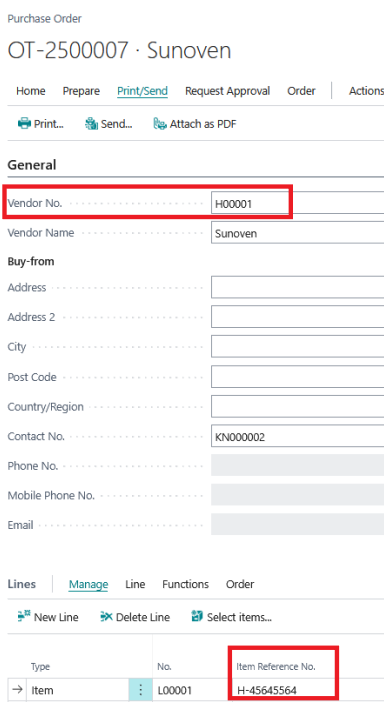The height and width of the screenshot is (702, 384).
Task: Collapse the General section header
Action: coord(32,165)
